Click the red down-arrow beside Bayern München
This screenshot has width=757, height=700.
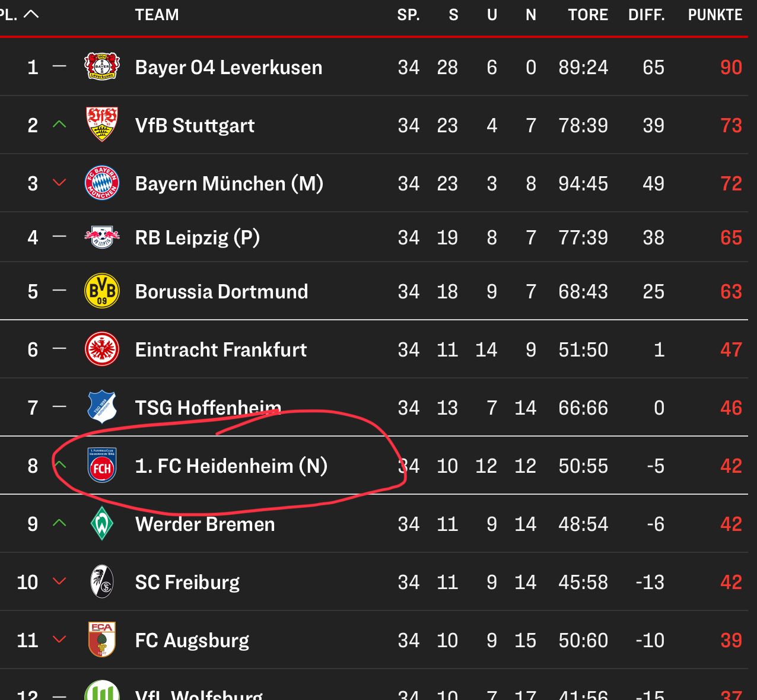point(59,183)
